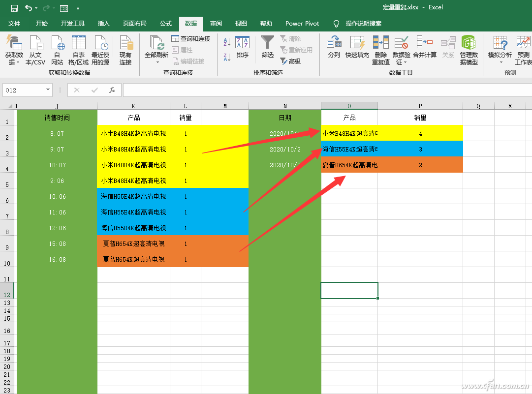
Task: Click date cell 2020/10/2
Action: 284,149
